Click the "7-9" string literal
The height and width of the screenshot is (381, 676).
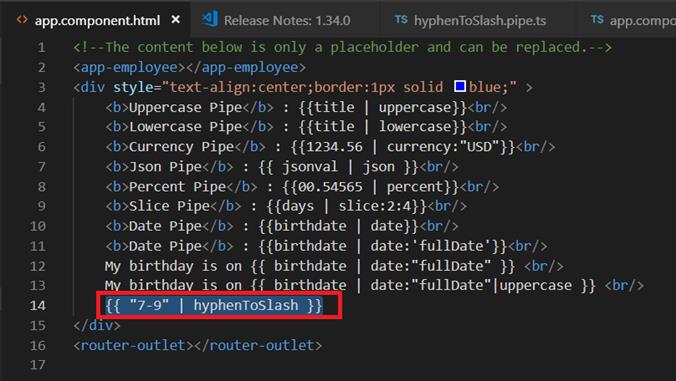pos(149,305)
